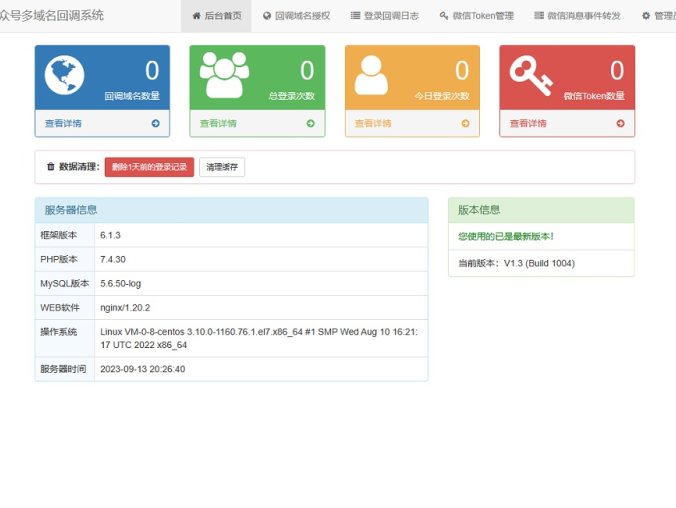Click red arrow circle on 微信Token数量 card
Image resolution: width=676 pixels, height=508 pixels.
click(620, 123)
